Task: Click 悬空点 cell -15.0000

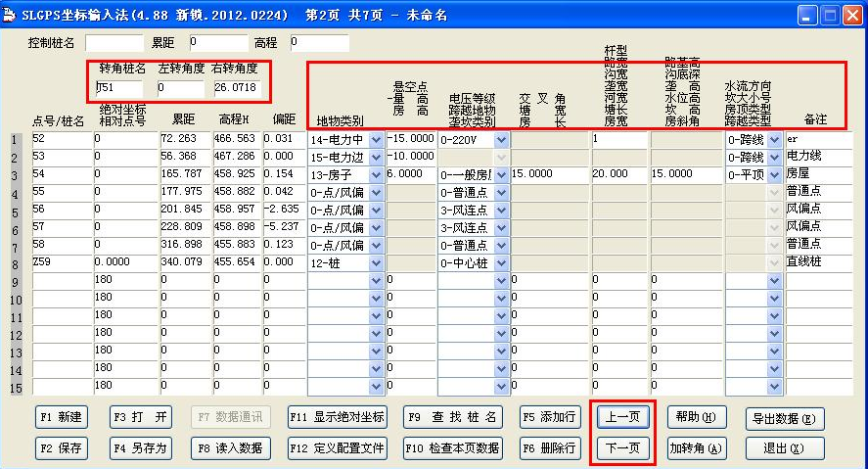Action: [411, 139]
